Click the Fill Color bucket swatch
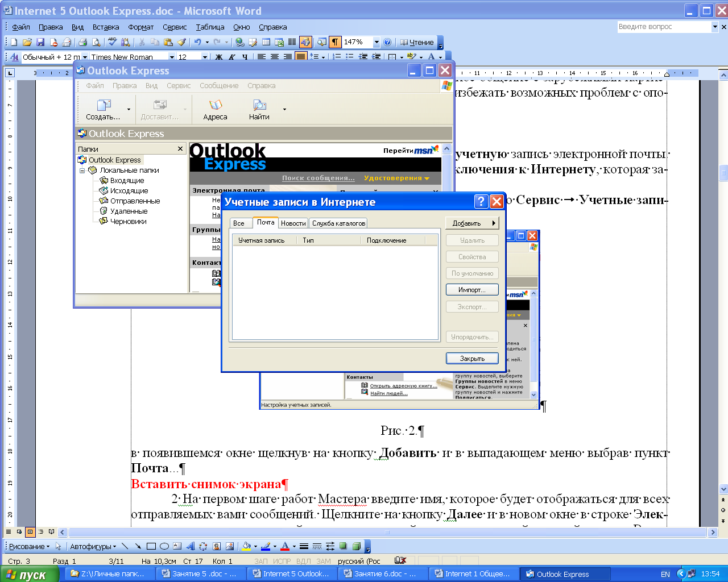Image resolution: width=728 pixels, height=582 pixels. pos(246,546)
